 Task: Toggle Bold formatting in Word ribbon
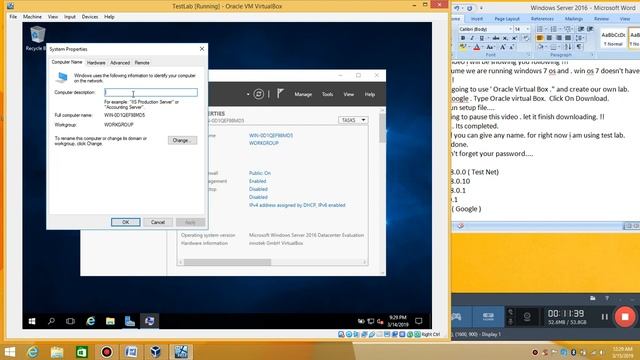tap(463, 38)
